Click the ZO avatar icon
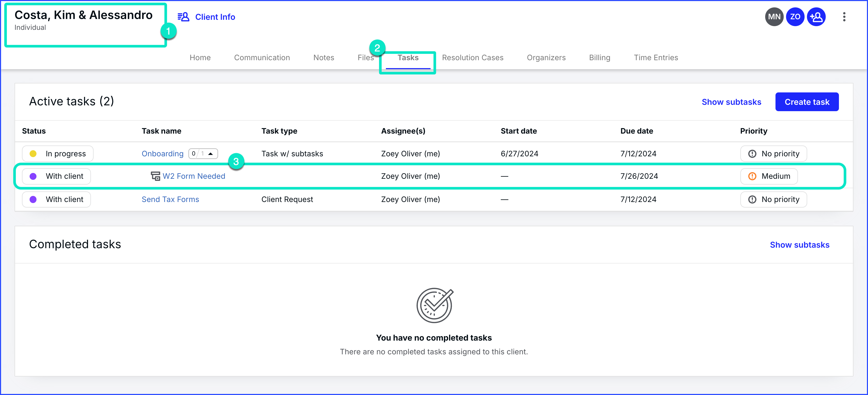 click(x=795, y=16)
